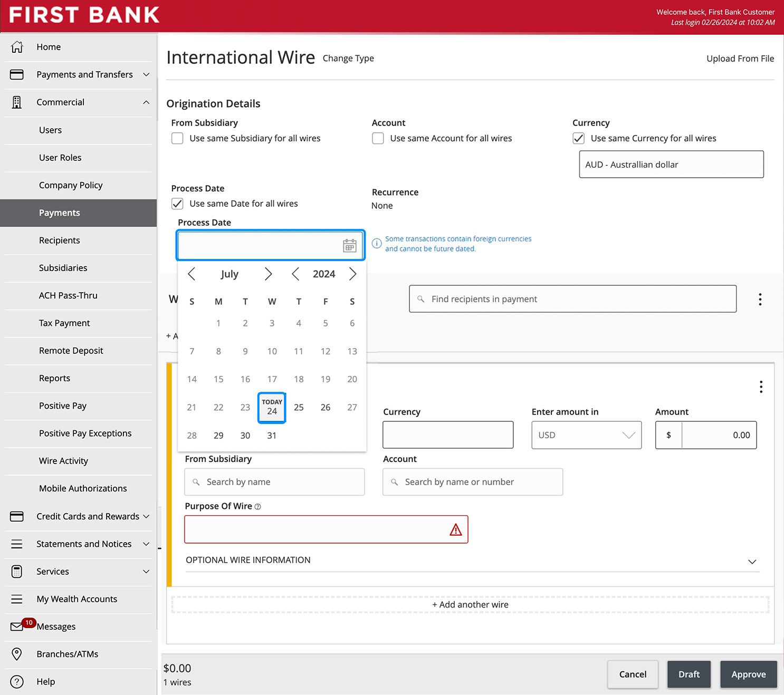
Task: Open Positive Pay Exceptions menu item
Action: tap(85, 433)
